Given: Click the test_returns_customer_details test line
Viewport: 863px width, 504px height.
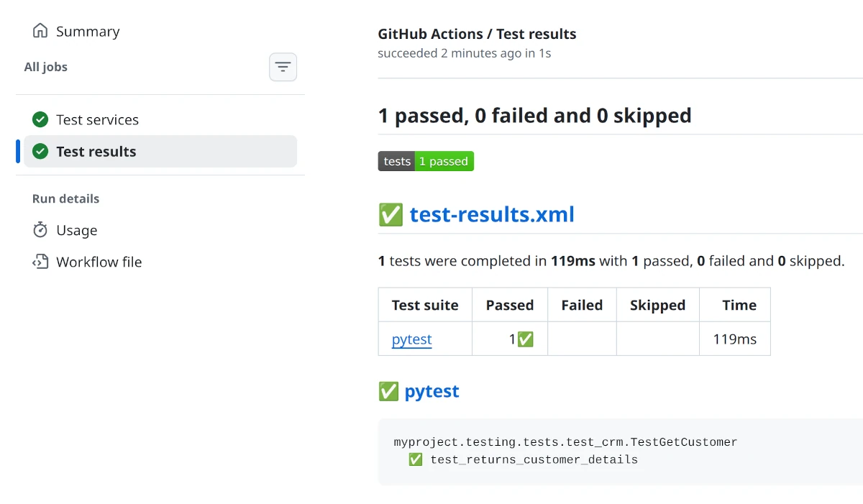Looking at the screenshot, I should click(x=534, y=460).
